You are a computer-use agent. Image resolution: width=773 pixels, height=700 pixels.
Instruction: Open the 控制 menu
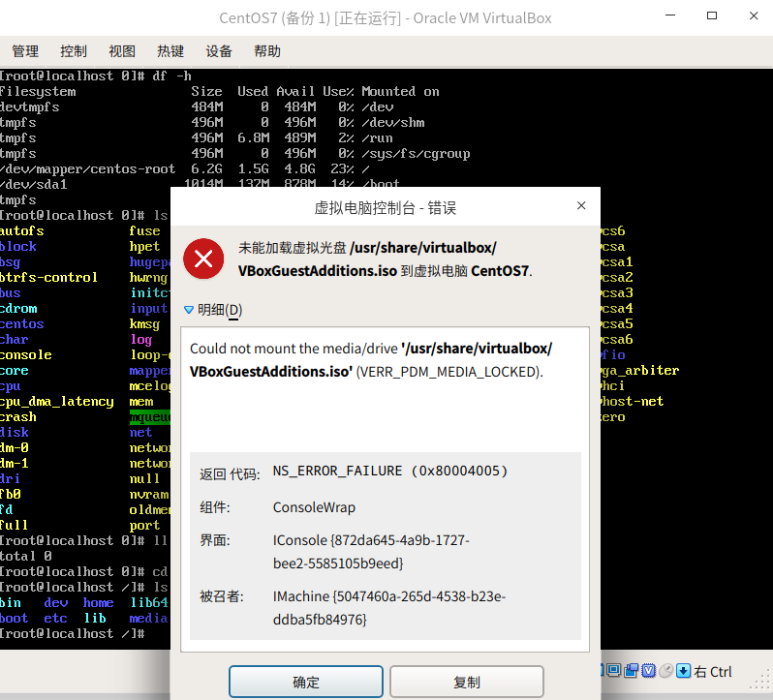pyautogui.click(x=74, y=51)
